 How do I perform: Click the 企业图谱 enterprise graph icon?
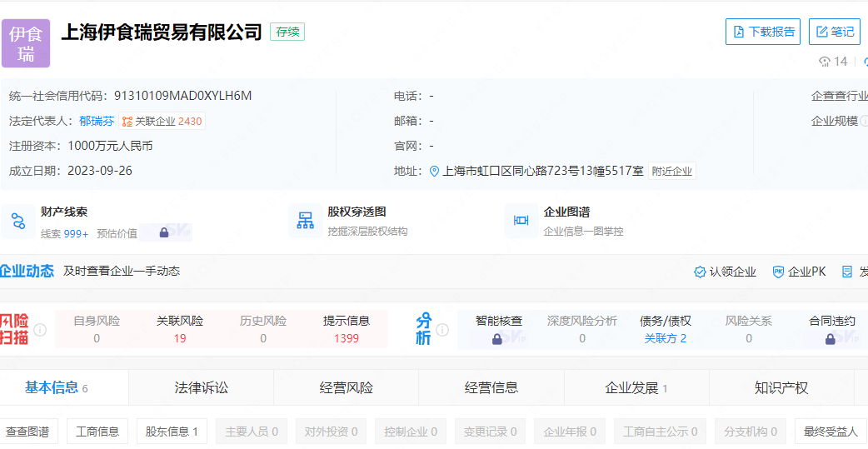[x=521, y=221]
